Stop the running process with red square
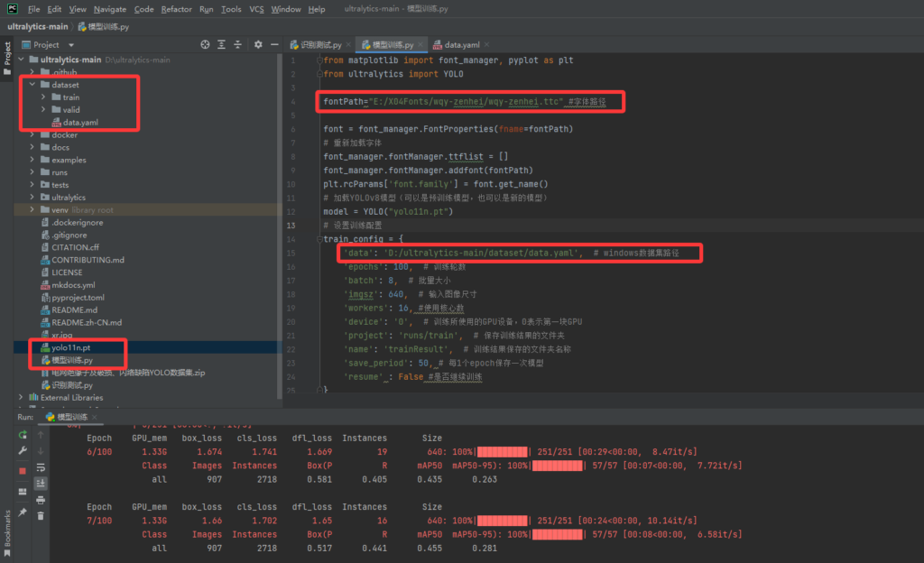 [23, 471]
